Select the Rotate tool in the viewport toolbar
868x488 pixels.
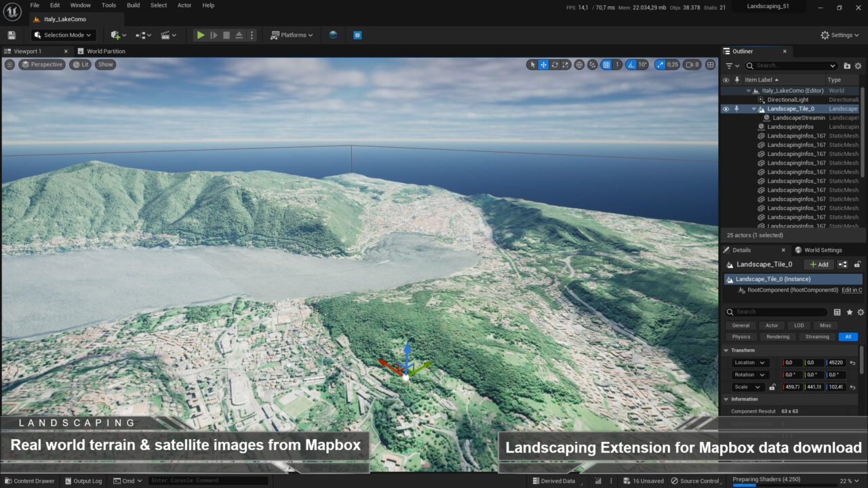[555, 64]
